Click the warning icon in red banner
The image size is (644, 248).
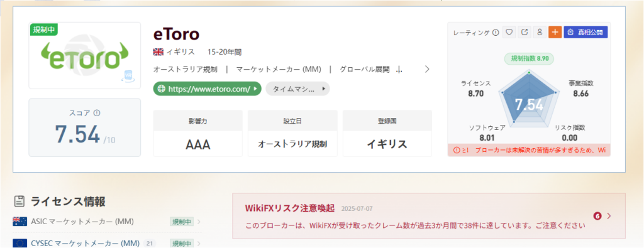click(456, 150)
